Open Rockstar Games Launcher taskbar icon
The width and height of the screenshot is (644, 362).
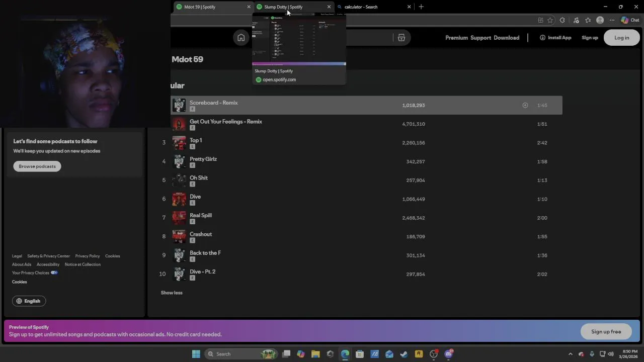[x=419, y=354]
